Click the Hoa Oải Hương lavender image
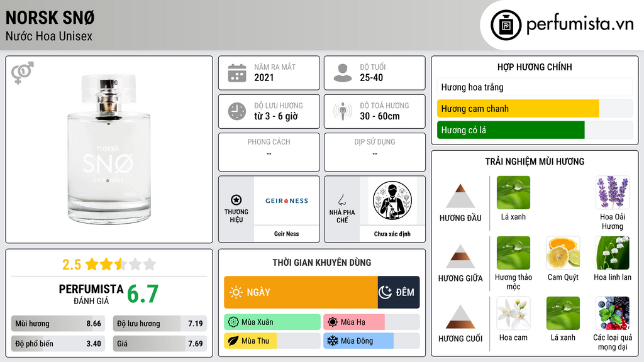The image size is (644, 362). pyautogui.click(x=613, y=192)
